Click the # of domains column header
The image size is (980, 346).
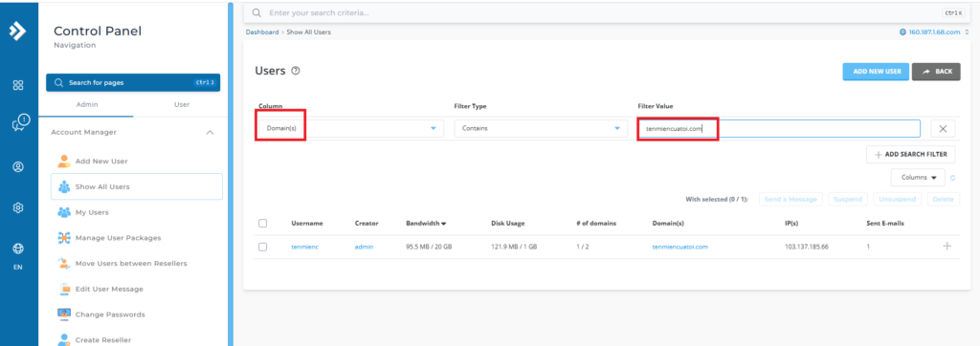pos(596,223)
